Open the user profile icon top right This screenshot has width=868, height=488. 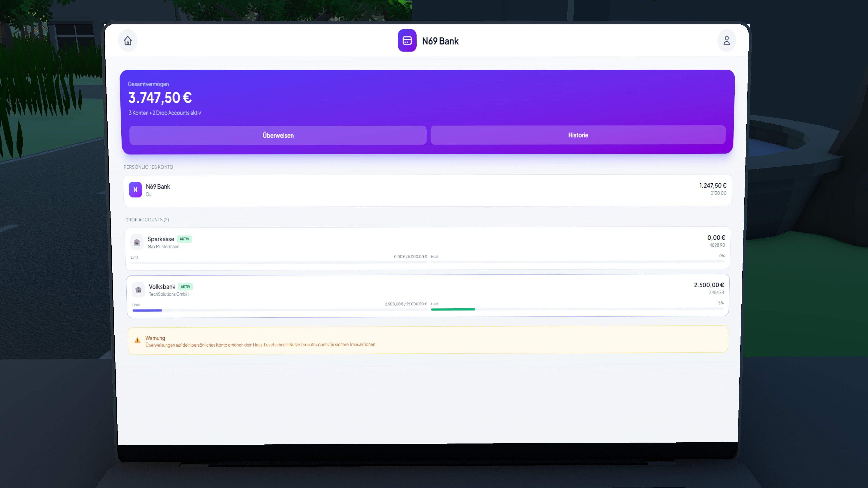click(x=726, y=40)
